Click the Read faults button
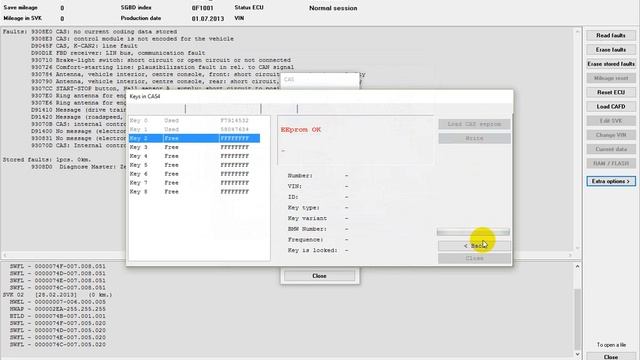640x360 pixels. coord(611,36)
